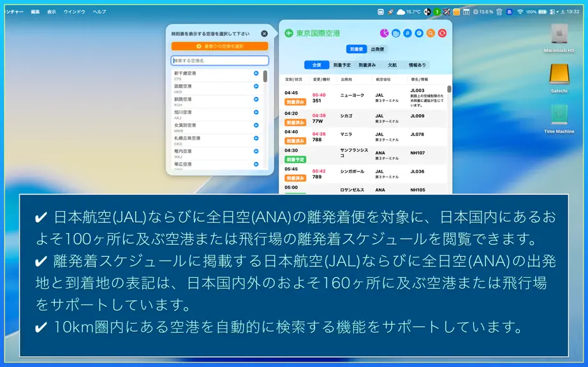Select the 情報あり filter tab
Screen dimensions: 588x367
coord(417,65)
